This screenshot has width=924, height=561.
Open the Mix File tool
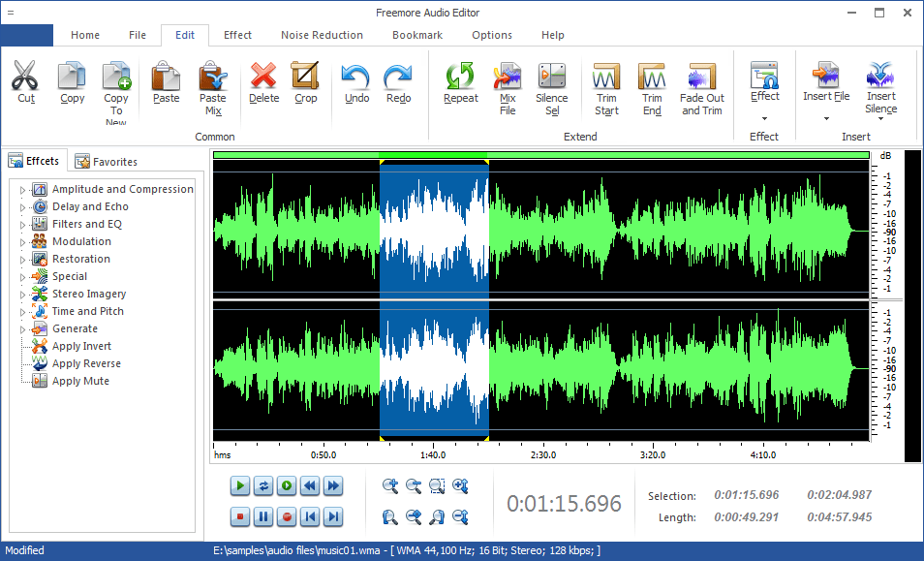[x=507, y=87]
